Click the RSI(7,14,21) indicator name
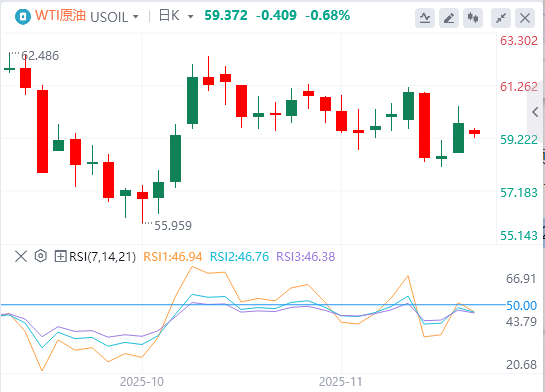The width and height of the screenshot is (545, 392). [x=103, y=257]
